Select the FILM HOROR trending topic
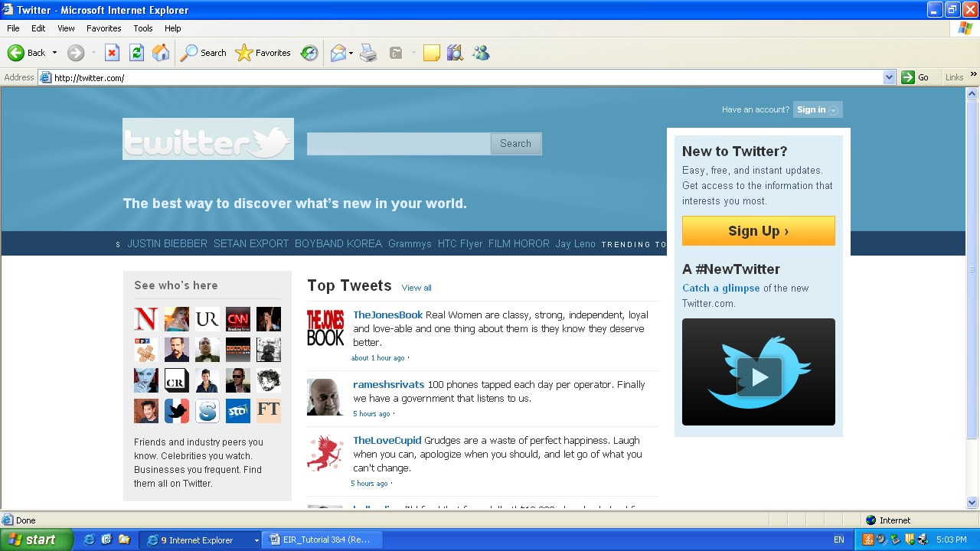The image size is (980, 551). pos(519,244)
